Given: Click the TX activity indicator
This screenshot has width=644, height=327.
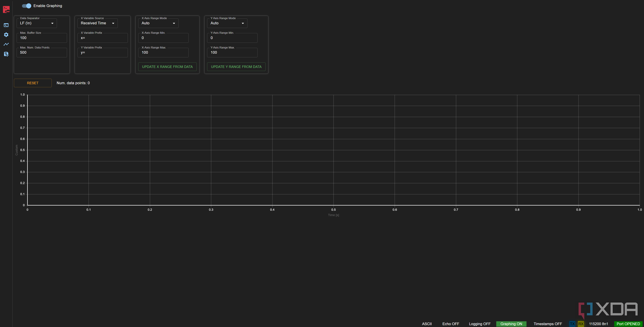Looking at the screenshot, I should pyautogui.click(x=572, y=324).
